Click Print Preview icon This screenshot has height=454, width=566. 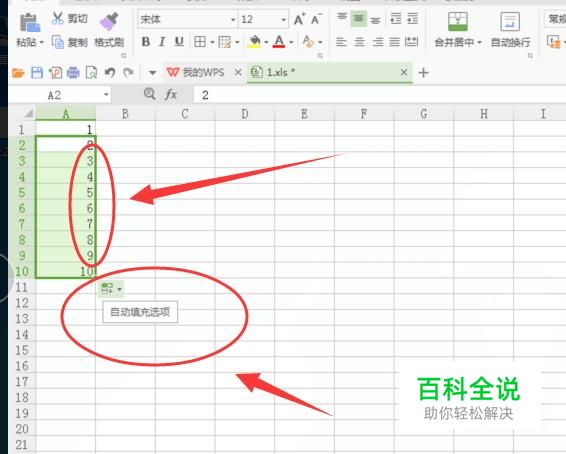(x=91, y=73)
